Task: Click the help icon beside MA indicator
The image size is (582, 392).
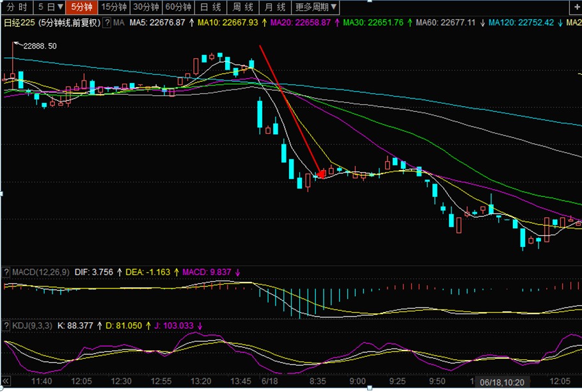Action: (x=107, y=22)
